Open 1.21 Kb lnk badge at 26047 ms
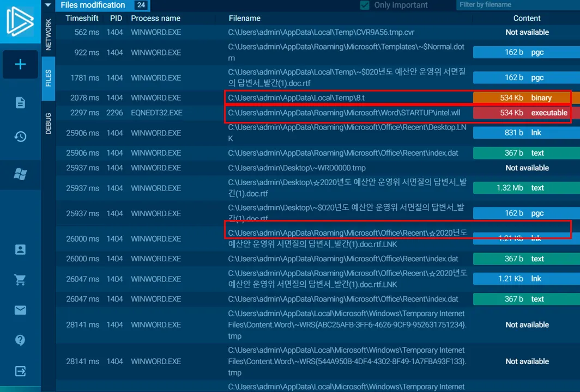580x392 pixels. [527, 279]
